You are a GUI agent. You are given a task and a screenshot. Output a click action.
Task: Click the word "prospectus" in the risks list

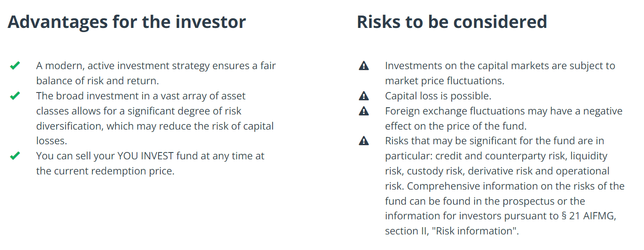click(x=529, y=201)
